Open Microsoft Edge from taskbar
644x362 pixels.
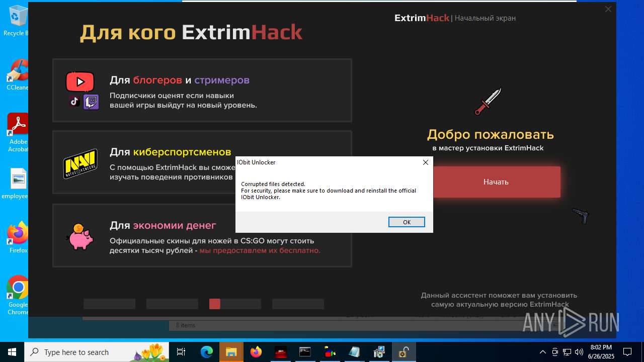click(x=206, y=352)
